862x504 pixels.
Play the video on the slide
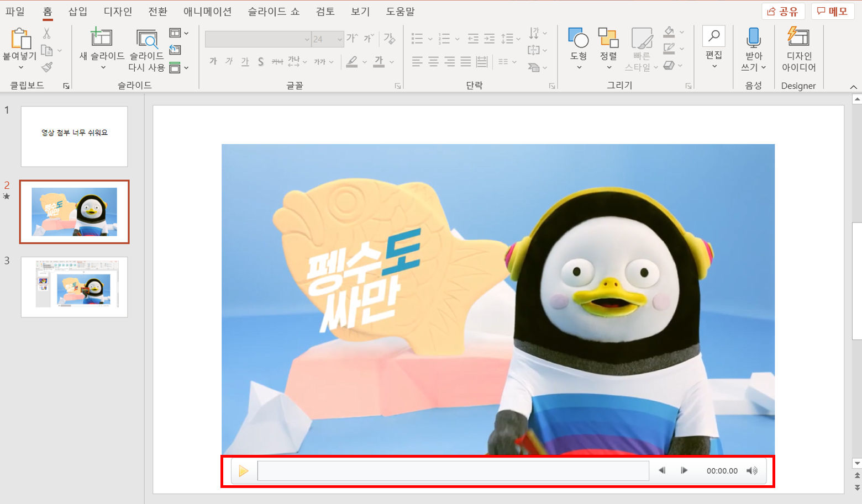[x=243, y=471]
